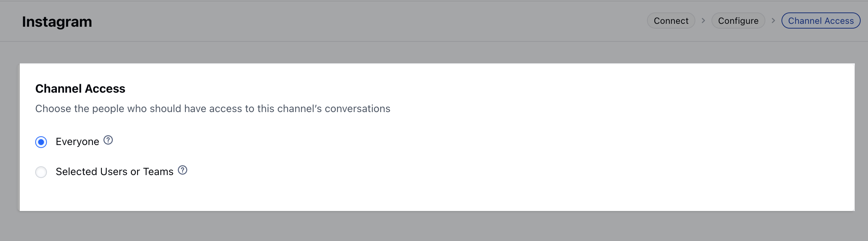Click the Everyone option label text
This screenshot has height=241, width=868.
(x=77, y=142)
